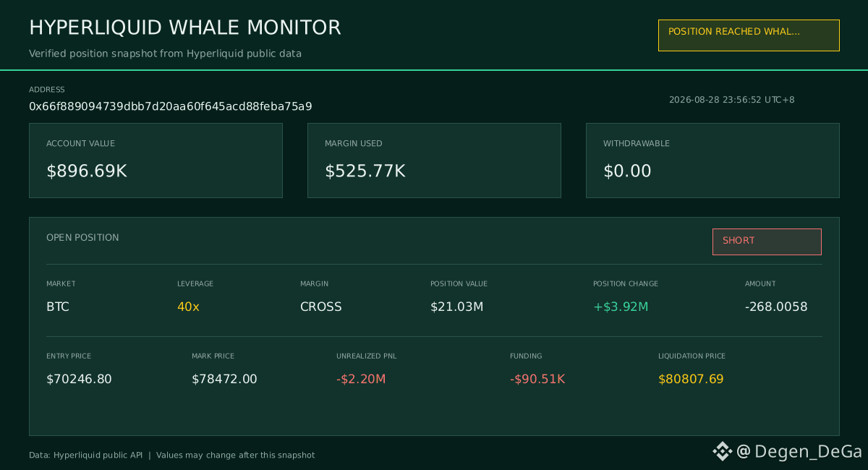The width and height of the screenshot is (868, 470).
Task: Click the -268.0058 amount value
Action: [x=776, y=307]
